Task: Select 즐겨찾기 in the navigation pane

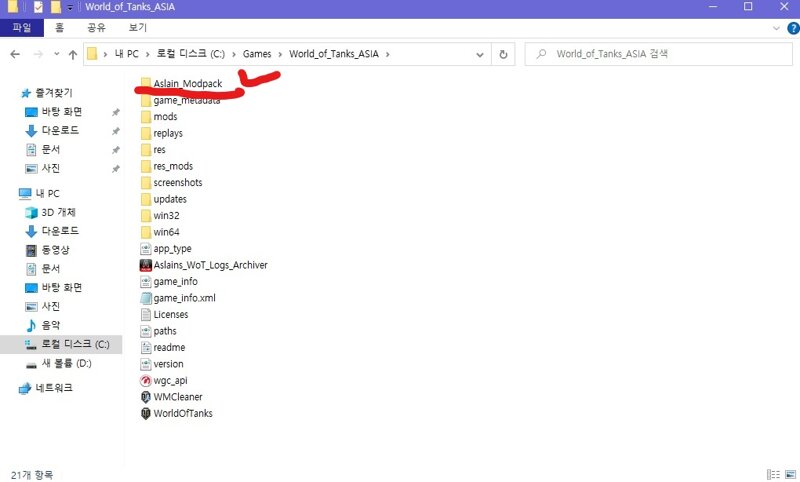Action: click(54, 93)
